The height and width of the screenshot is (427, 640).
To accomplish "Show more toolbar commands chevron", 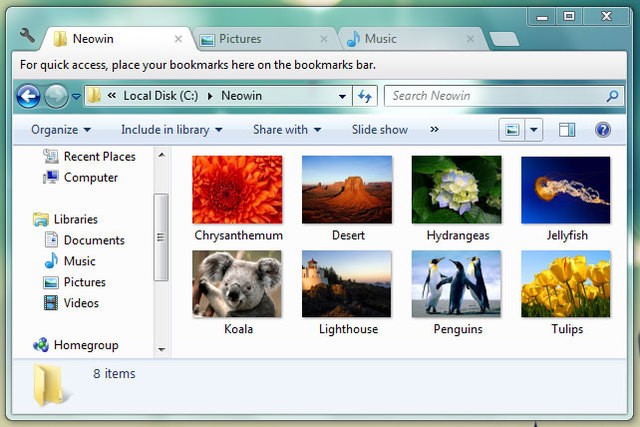I will coord(434,129).
